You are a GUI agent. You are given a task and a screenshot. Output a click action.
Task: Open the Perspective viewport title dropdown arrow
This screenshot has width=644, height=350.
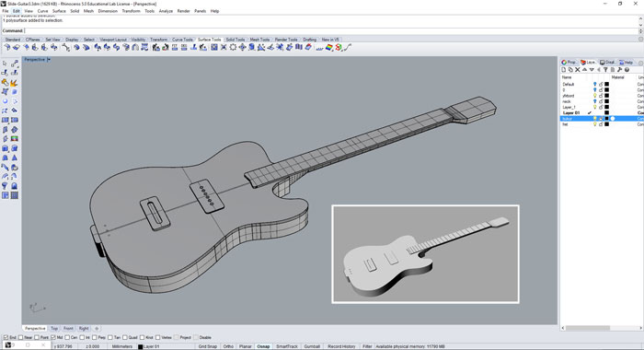pyautogui.click(x=49, y=60)
